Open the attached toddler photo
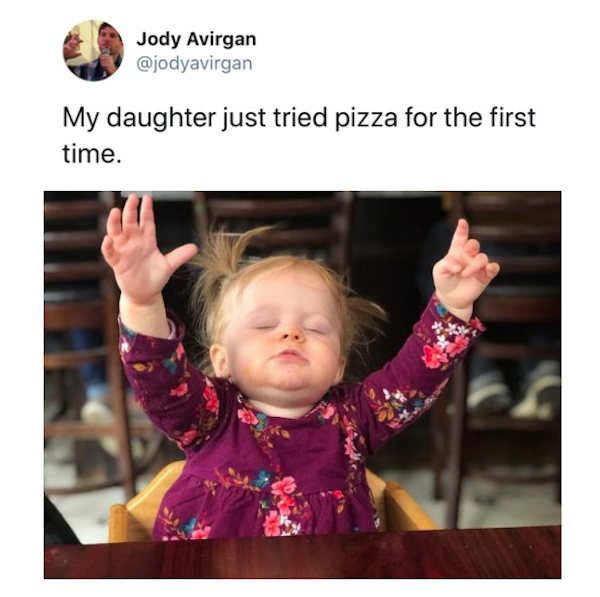 (x=302, y=385)
